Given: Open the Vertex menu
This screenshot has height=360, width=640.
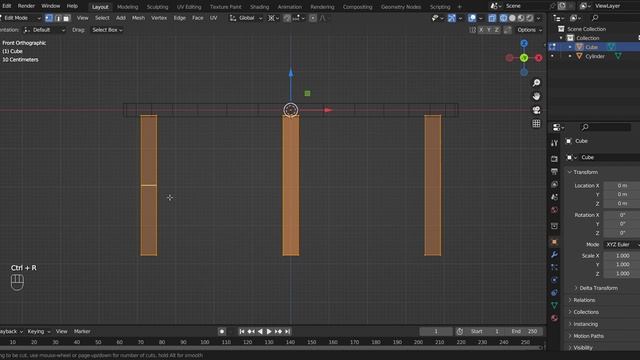Looking at the screenshot, I should (x=159, y=18).
